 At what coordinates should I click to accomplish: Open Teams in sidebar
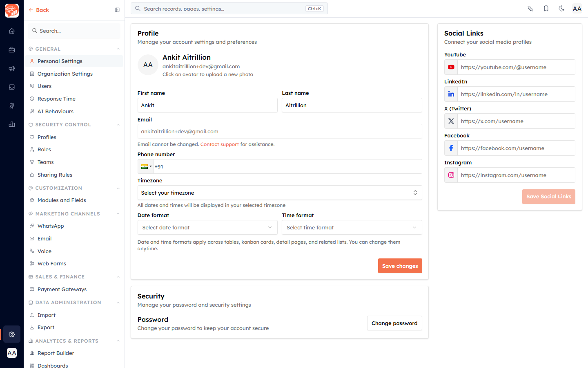[x=74, y=162]
